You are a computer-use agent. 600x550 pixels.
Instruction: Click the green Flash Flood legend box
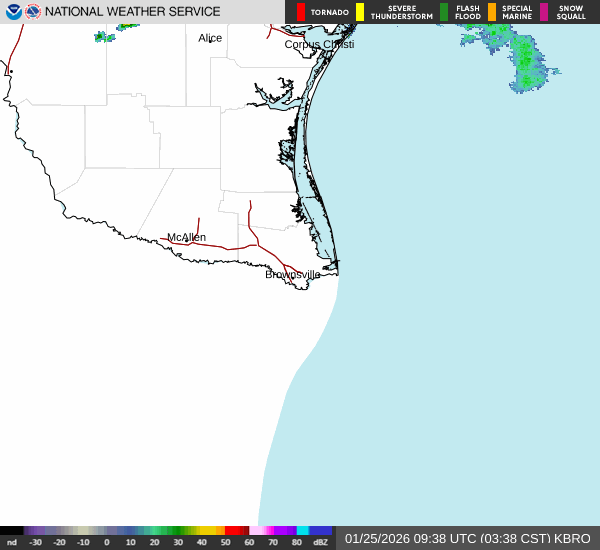pos(444,12)
